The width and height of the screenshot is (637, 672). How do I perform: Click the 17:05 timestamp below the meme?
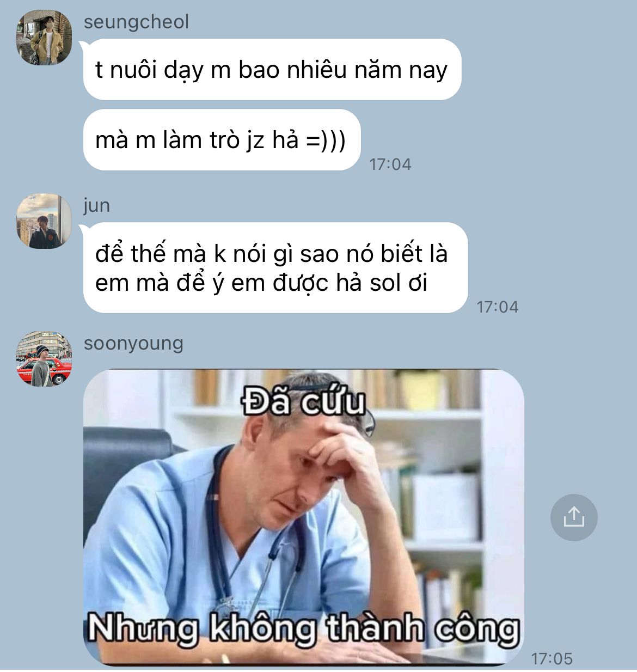(552, 658)
